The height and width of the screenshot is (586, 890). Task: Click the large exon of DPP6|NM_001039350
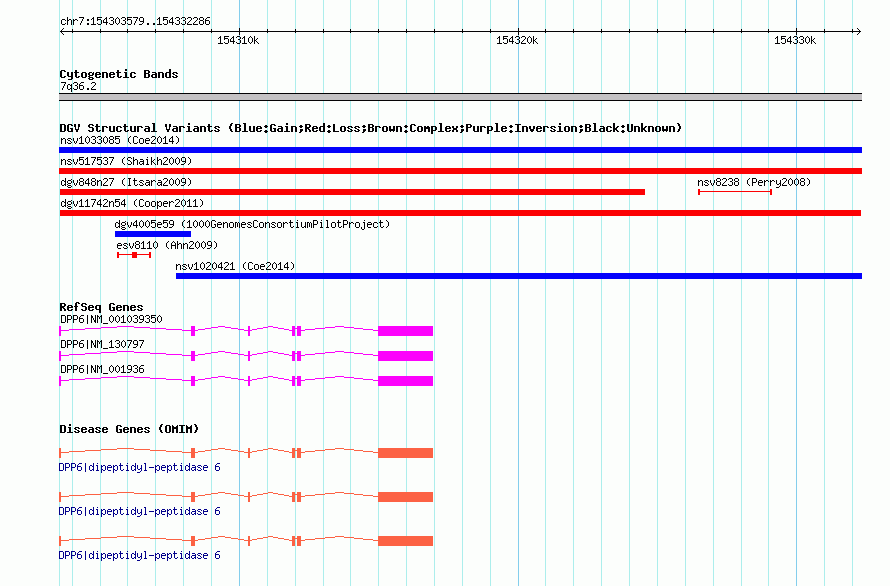405,331
